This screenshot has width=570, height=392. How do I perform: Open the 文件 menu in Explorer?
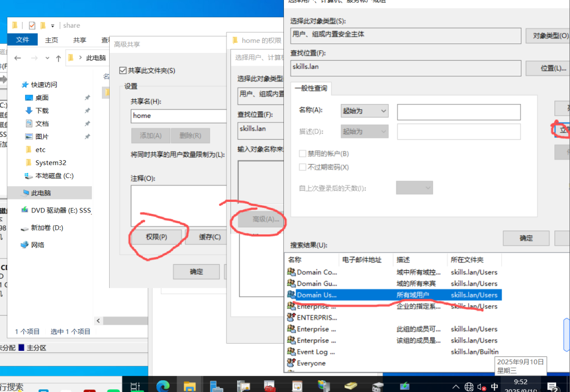[x=22, y=40]
